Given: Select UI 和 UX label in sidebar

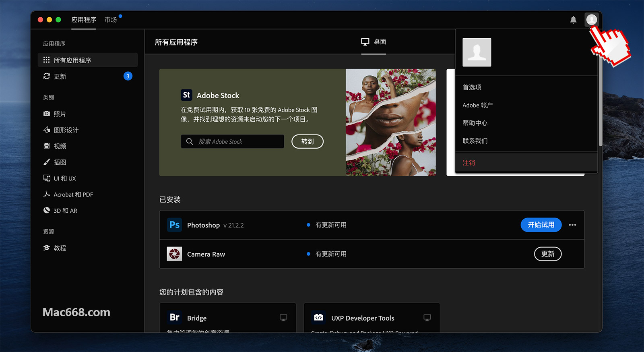Looking at the screenshot, I should 65,178.
